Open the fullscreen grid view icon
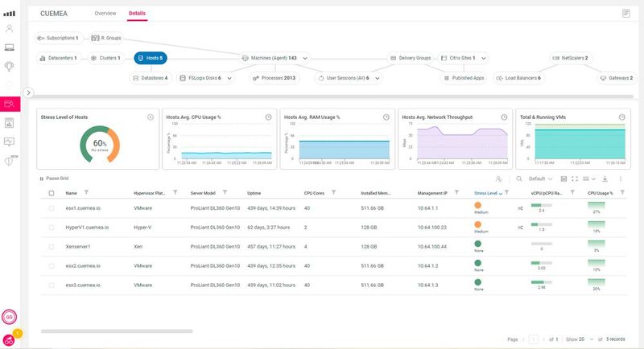644x349 pixels. [x=575, y=179]
